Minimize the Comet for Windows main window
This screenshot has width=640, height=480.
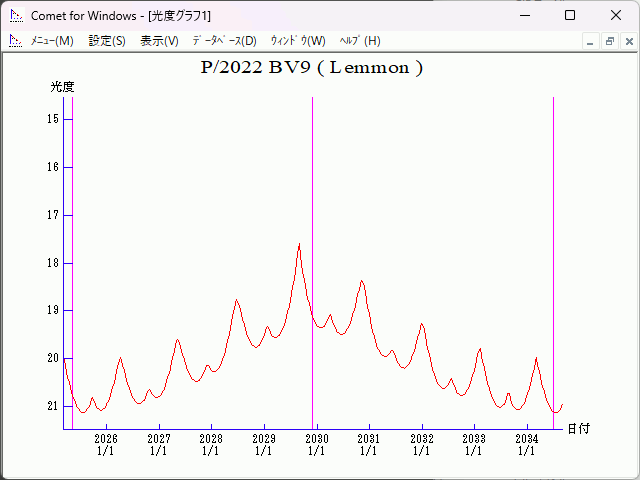[x=523, y=16]
